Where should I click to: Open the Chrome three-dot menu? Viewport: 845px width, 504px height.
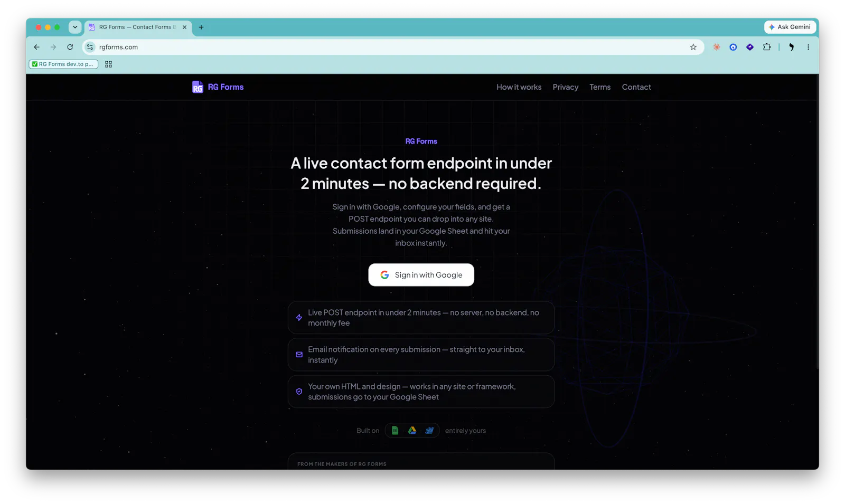[x=808, y=47]
